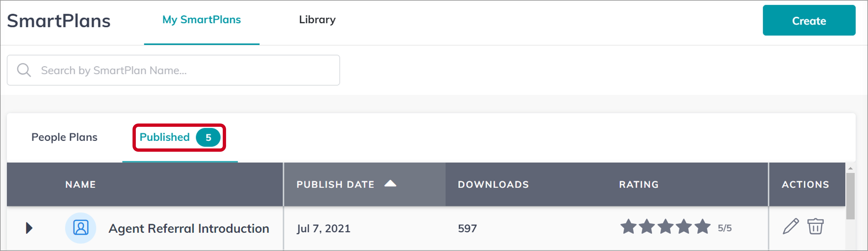This screenshot has height=251, width=868.
Task: Open Agent Referral Introduction plan name
Action: click(x=189, y=228)
